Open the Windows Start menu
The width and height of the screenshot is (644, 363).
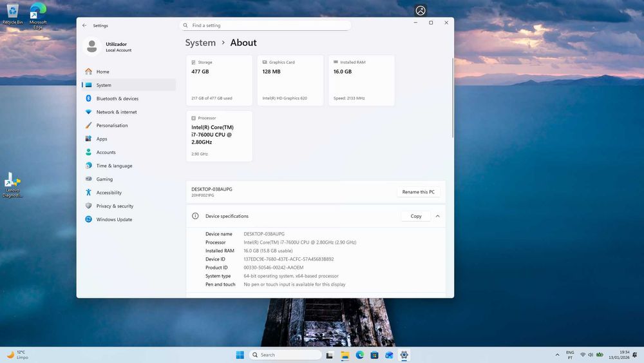240,355
